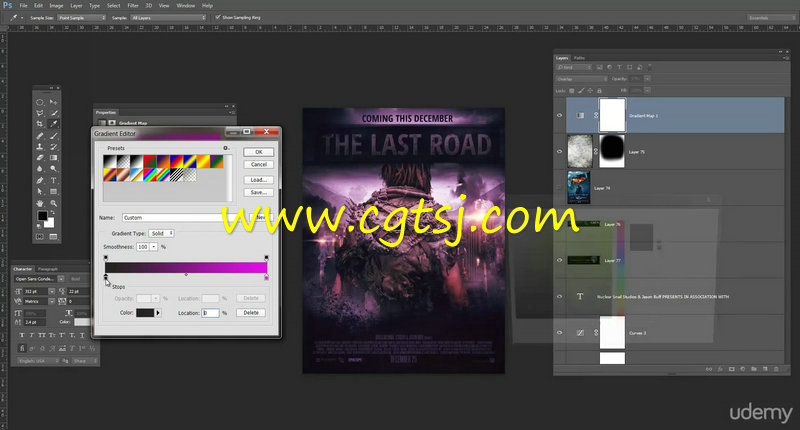Click the Load... button
800x430 pixels.
pyautogui.click(x=259, y=180)
